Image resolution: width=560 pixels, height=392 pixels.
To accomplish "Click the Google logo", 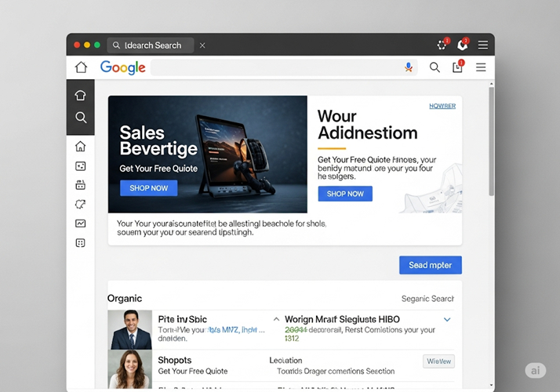I will point(123,67).
